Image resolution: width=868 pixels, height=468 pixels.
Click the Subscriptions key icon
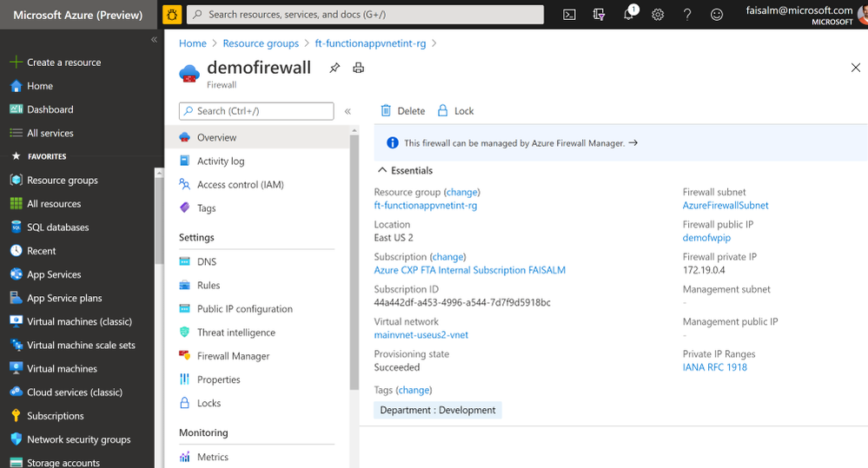coord(16,415)
